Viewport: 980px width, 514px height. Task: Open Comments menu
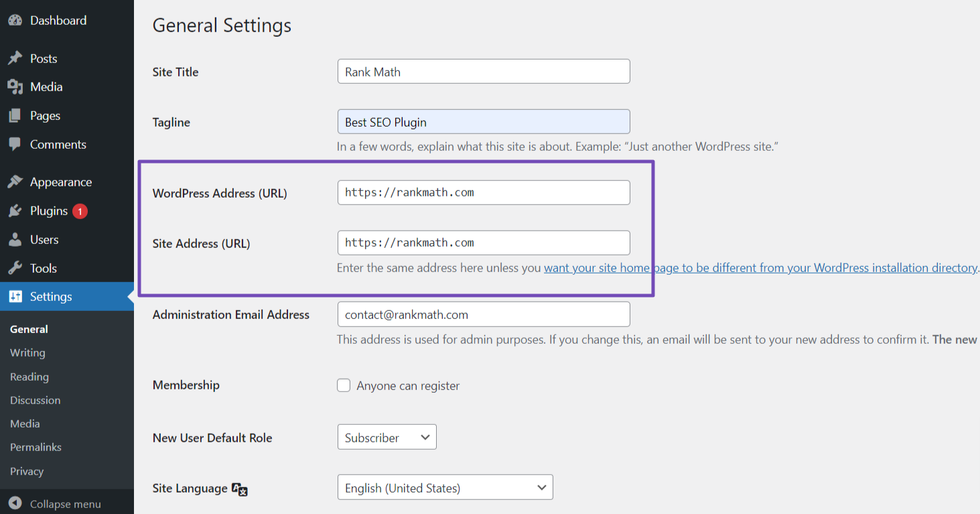click(58, 145)
